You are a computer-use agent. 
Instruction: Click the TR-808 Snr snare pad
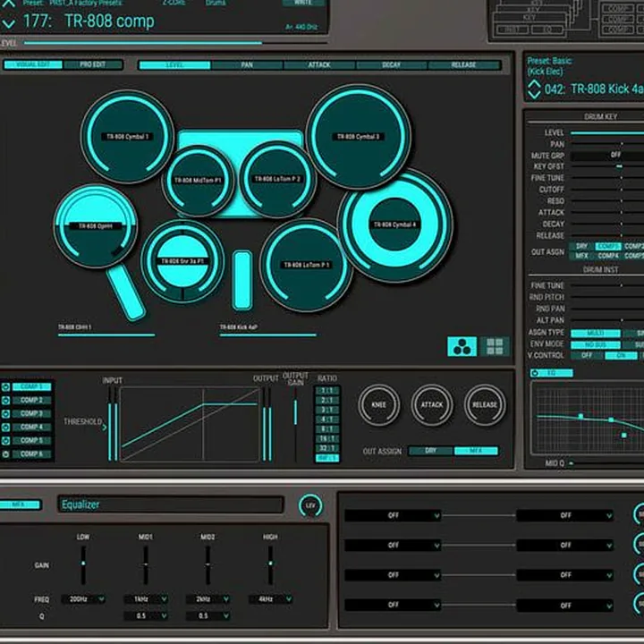182,261
